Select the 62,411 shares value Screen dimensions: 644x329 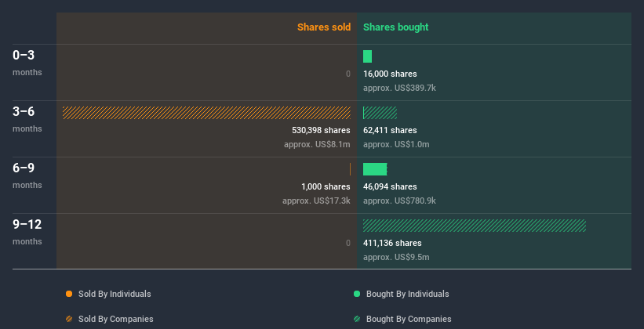click(390, 131)
